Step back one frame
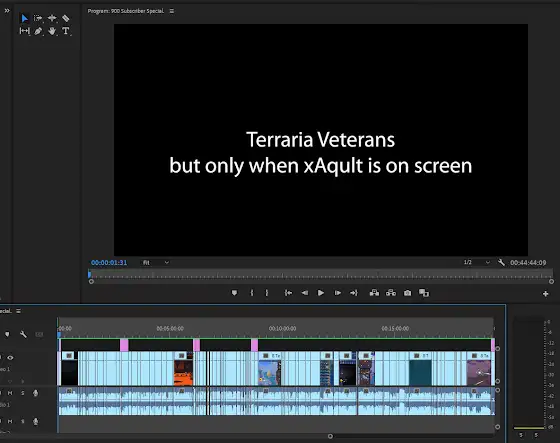 coord(305,293)
